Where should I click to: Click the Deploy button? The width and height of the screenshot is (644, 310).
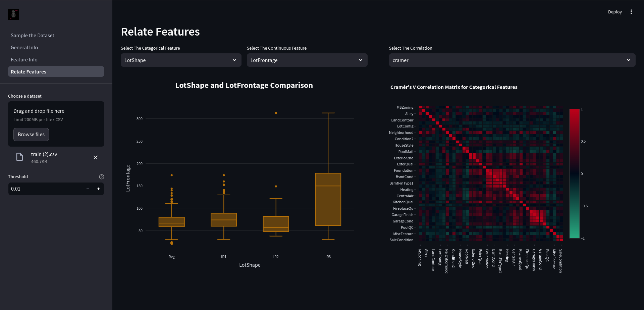pos(615,12)
